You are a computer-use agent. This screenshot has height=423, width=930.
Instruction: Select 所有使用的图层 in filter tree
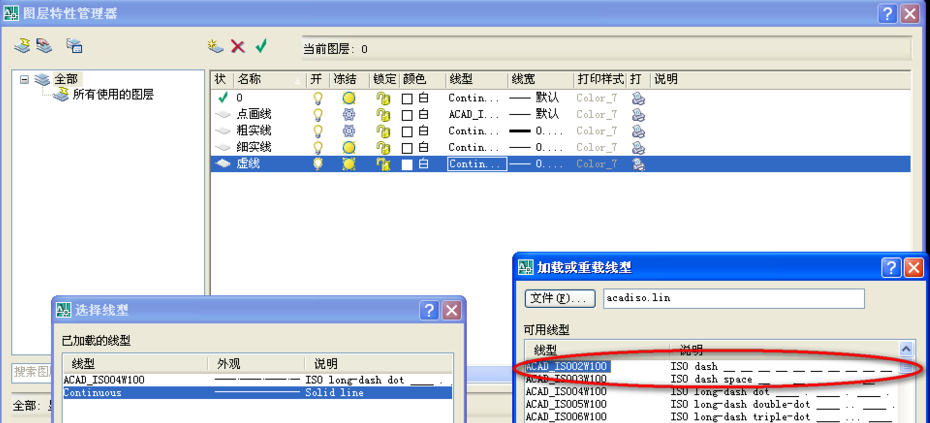[112, 95]
